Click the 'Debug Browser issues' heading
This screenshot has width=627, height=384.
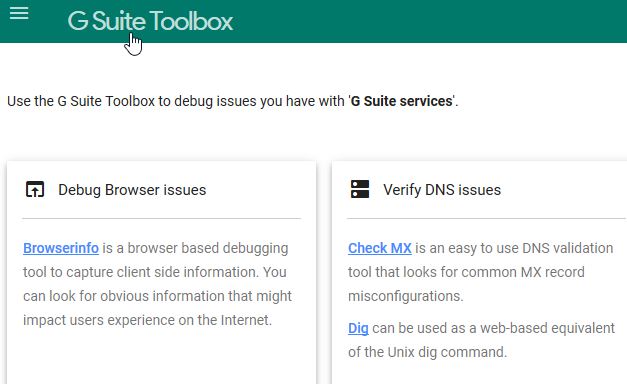coord(132,190)
